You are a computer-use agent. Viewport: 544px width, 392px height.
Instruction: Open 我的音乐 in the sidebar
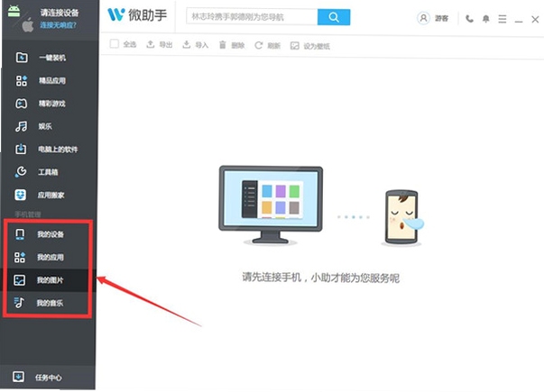tap(49, 303)
